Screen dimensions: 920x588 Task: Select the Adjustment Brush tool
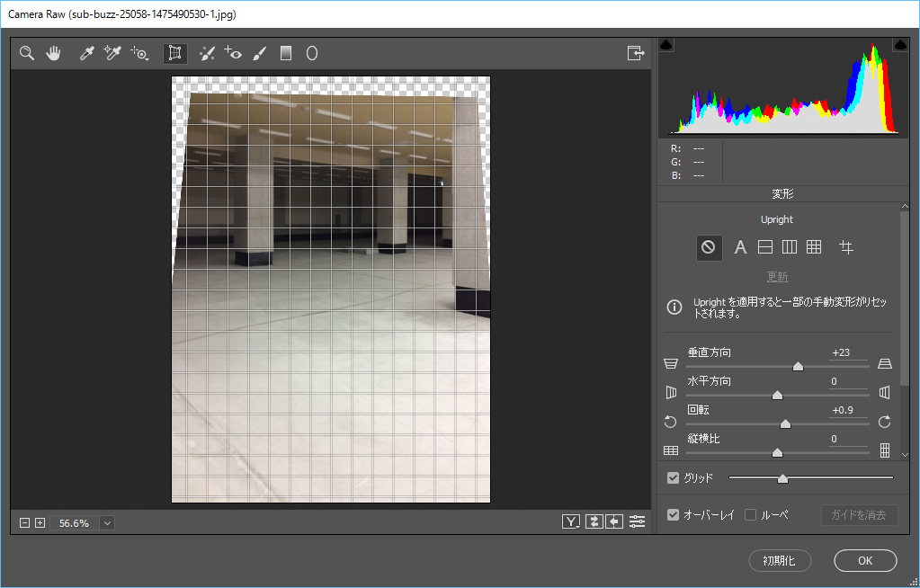pos(259,53)
